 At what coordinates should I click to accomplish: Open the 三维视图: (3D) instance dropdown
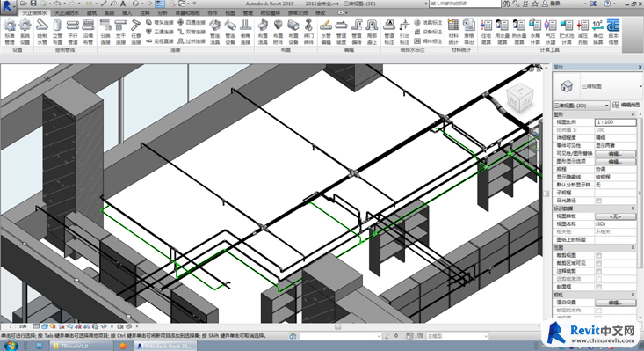(581, 106)
